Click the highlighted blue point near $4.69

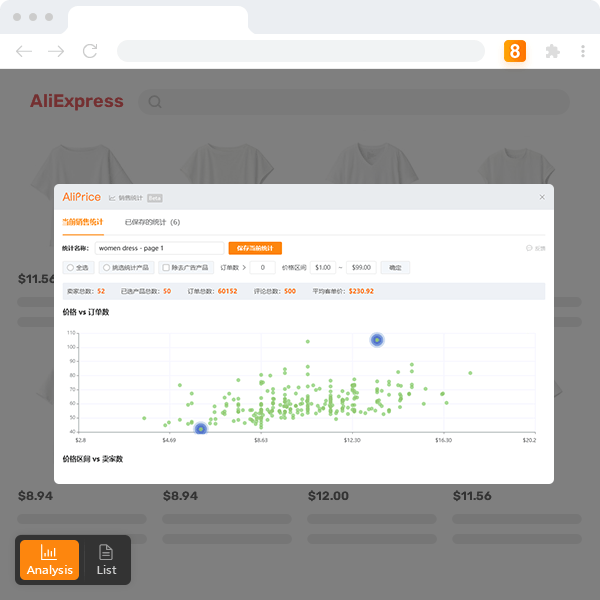pos(201,429)
